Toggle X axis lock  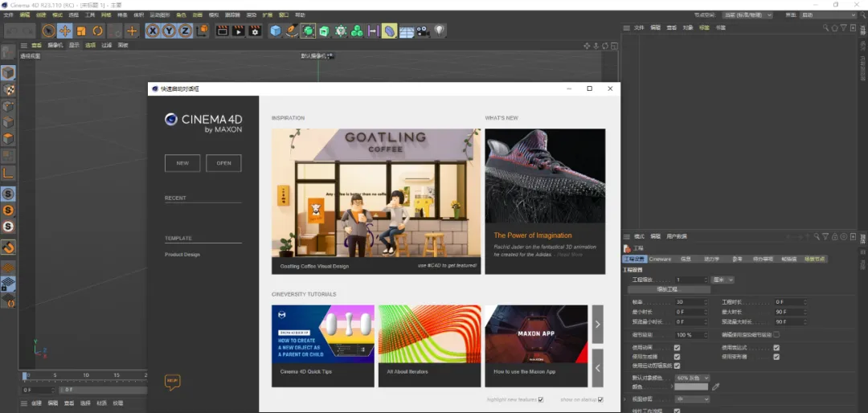point(153,31)
